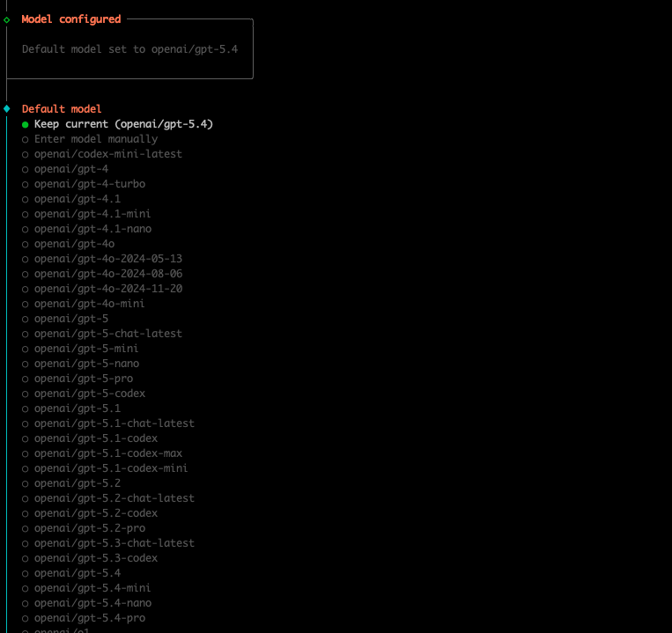Screen dimensions: 672x633
Task: Select the openai/gpt-4o-mini model
Action: [90, 304]
